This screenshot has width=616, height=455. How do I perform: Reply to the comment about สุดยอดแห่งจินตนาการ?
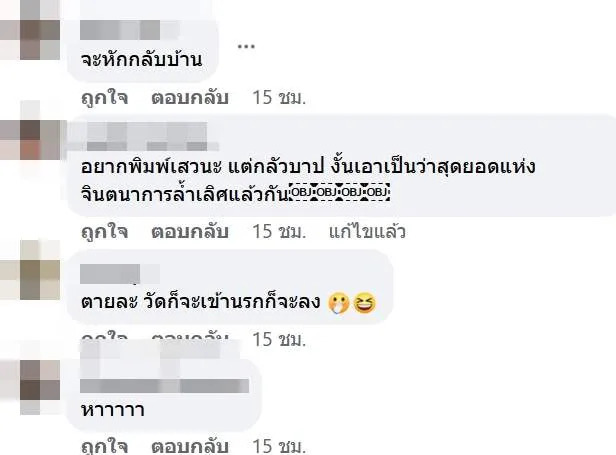[190, 231]
